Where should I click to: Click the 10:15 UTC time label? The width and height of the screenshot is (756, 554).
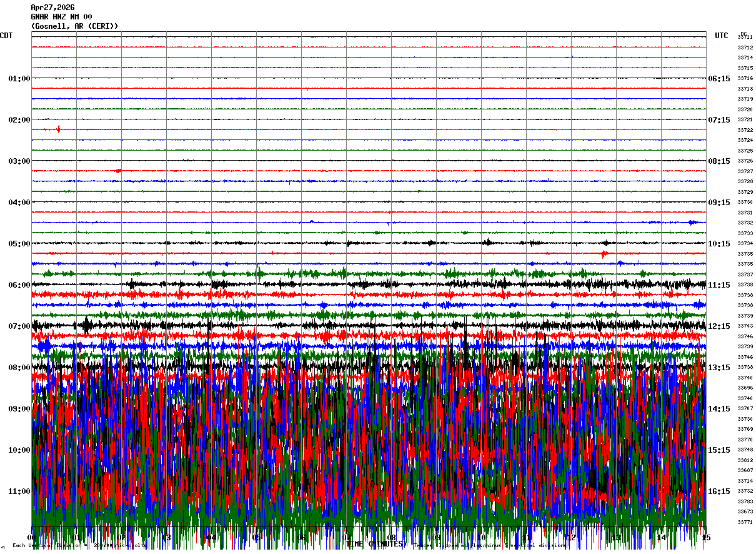[719, 244]
